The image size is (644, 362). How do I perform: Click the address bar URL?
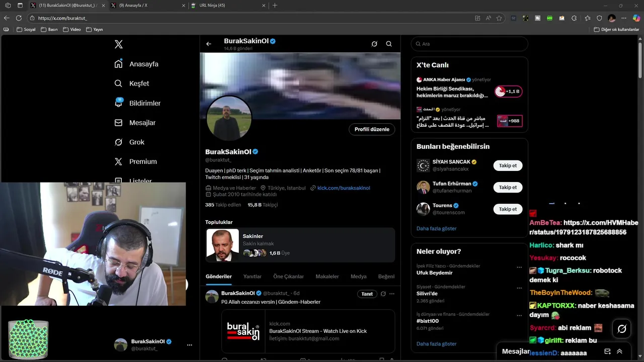click(x=62, y=18)
